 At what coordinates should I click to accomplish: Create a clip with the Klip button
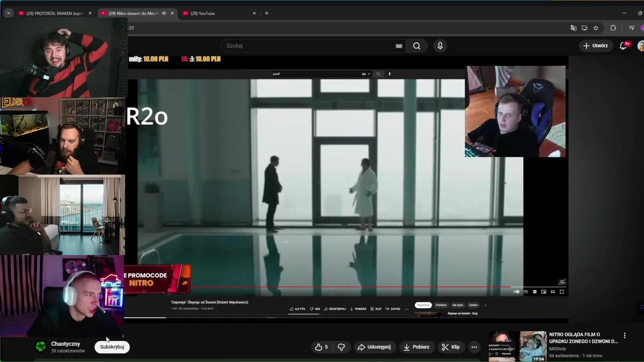(x=450, y=347)
